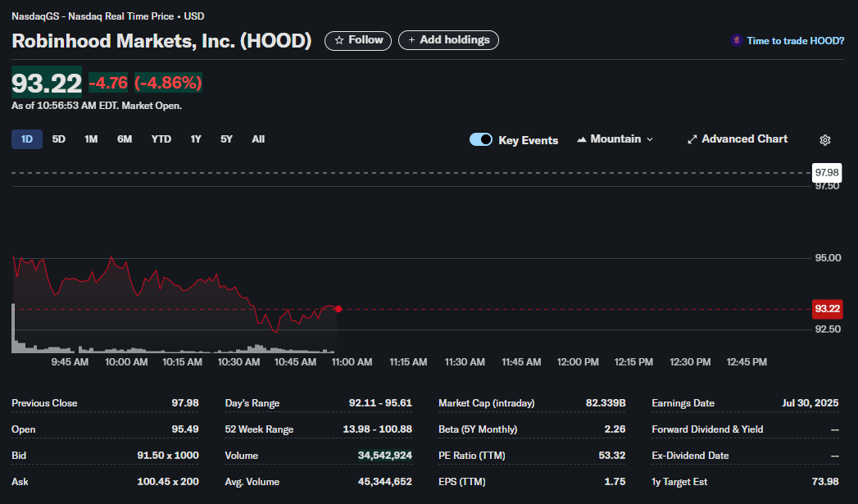Click the Open price value 95.49
The height and width of the screenshot is (504, 858).
click(x=185, y=429)
